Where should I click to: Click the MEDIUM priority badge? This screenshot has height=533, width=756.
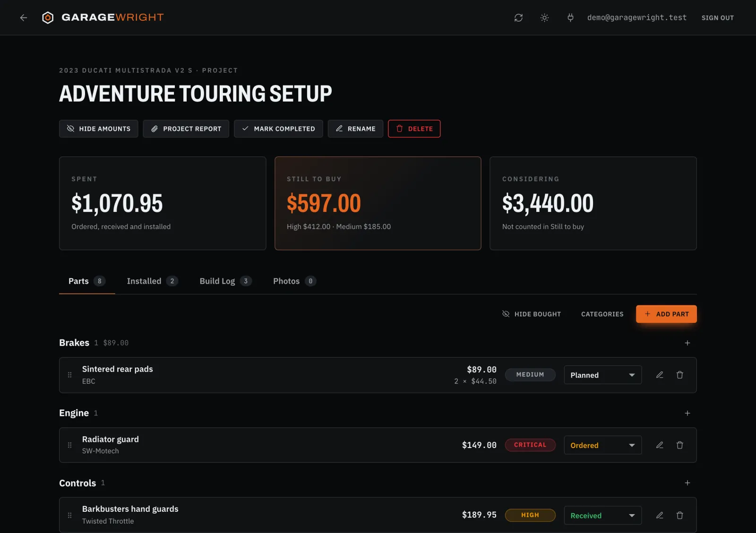[x=530, y=374]
